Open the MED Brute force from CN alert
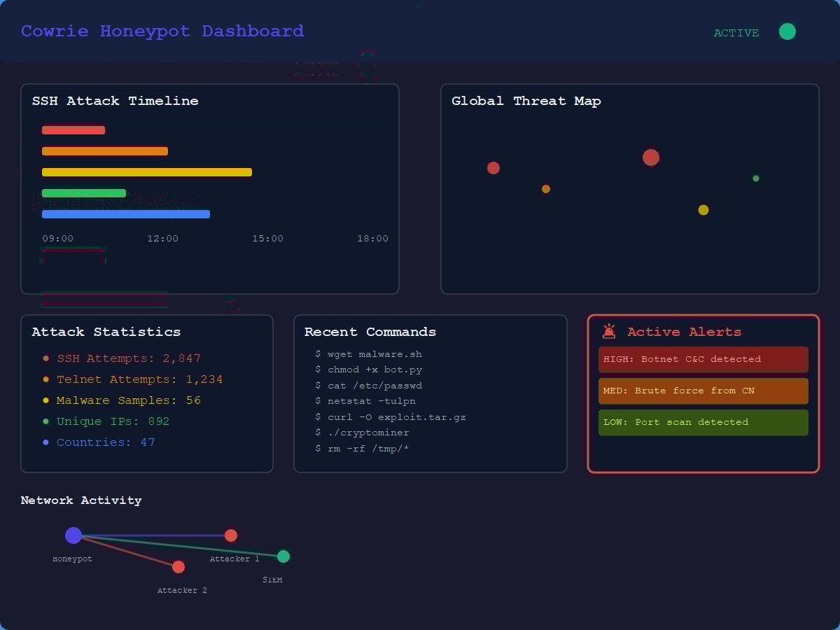 pos(703,391)
